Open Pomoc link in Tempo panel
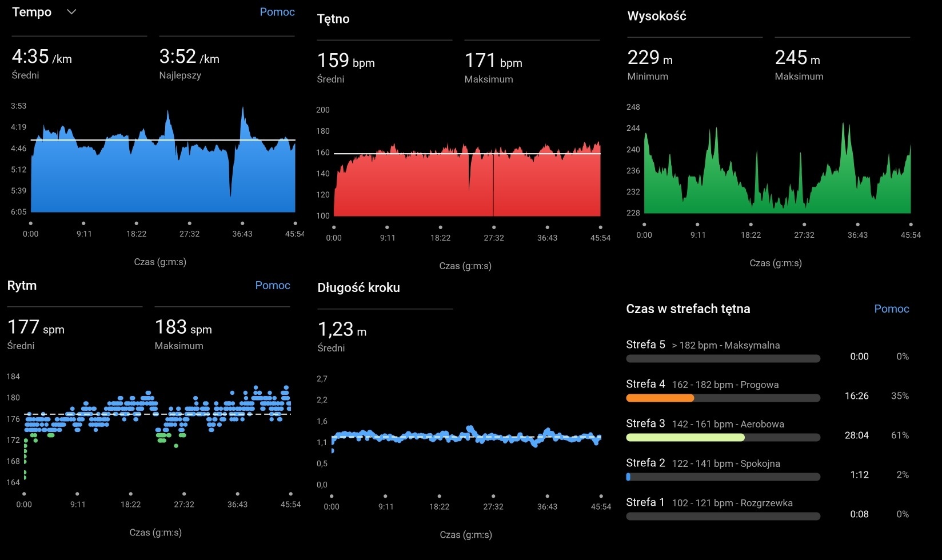The width and height of the screenshot is (942, 560). tap(277, 12)
